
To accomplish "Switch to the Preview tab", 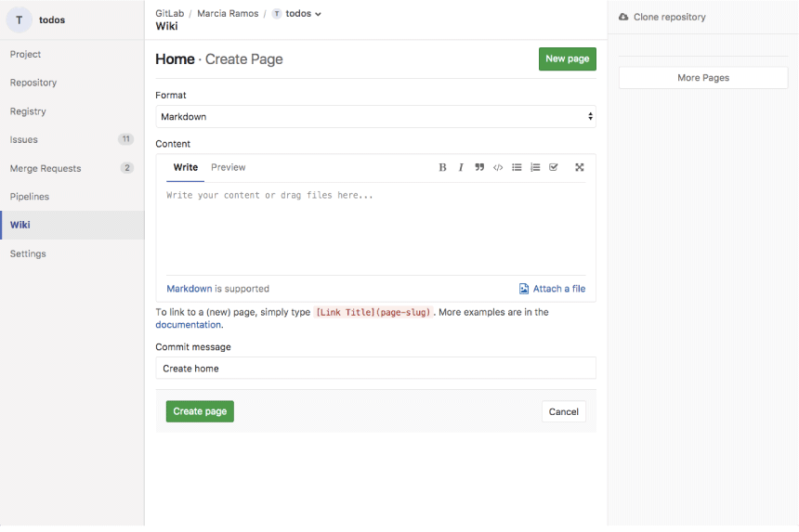I will (229, 167).
